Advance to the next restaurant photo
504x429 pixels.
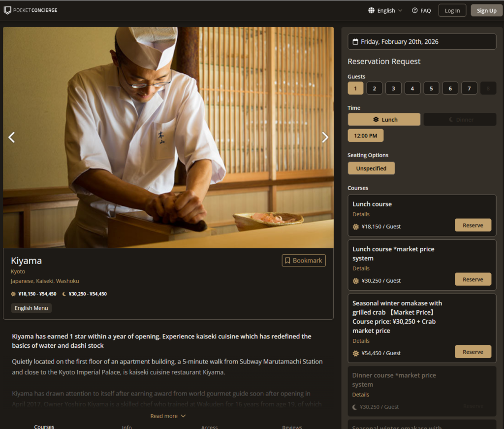(325, 137)
